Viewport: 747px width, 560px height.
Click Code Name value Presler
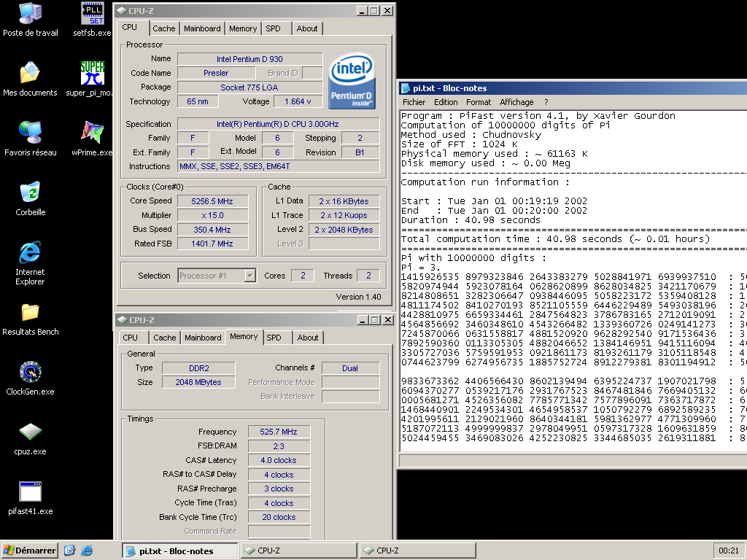[x=216, y=73]
